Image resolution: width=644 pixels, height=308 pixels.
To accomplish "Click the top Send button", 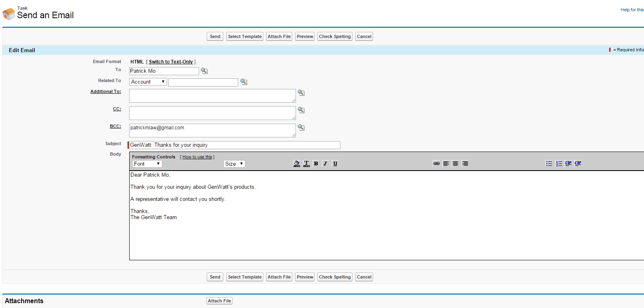I will (215, 36).
